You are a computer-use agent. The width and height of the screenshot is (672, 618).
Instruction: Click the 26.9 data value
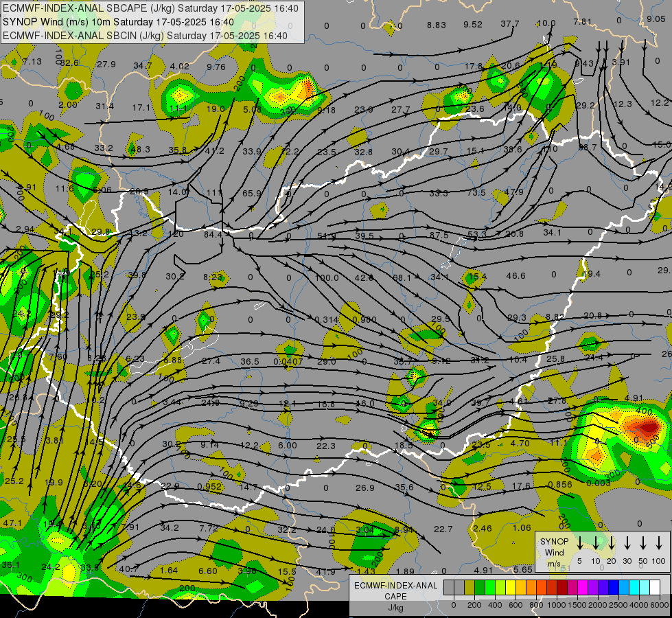click(364, 488)
